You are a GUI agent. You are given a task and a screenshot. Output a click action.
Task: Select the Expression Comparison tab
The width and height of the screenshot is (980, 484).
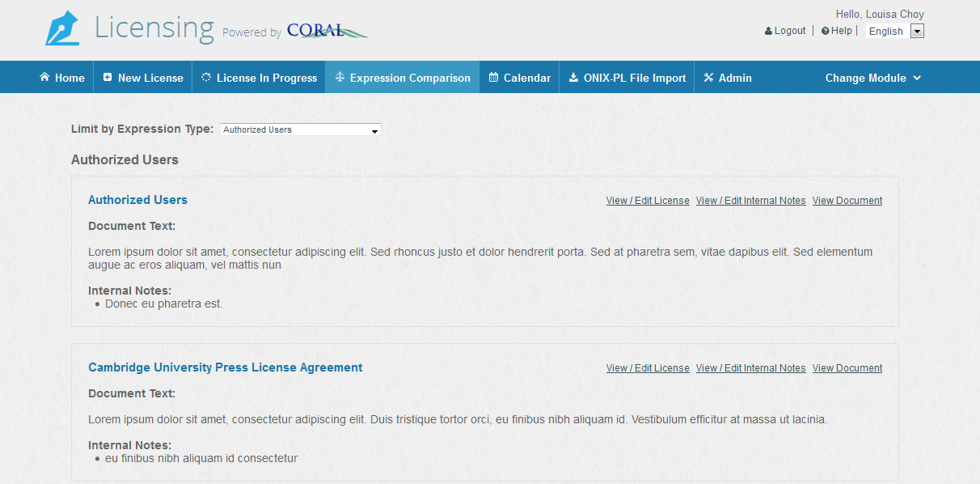coord(403,78)
